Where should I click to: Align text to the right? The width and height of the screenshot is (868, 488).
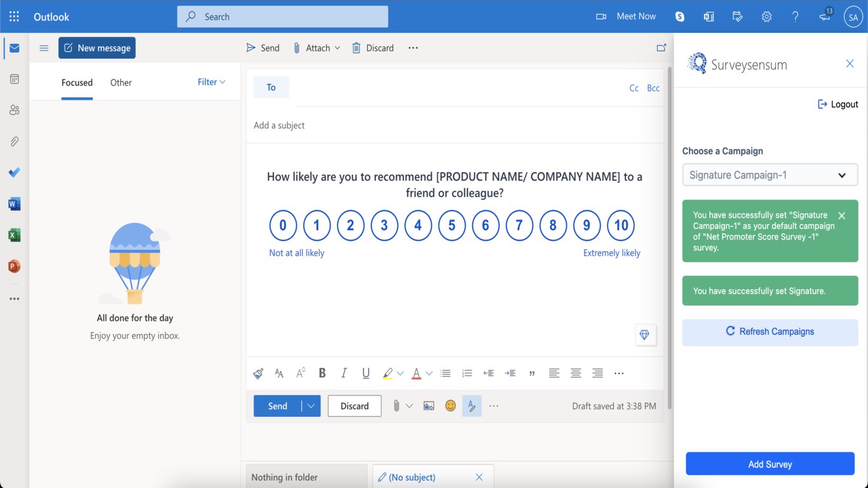(597, 374)
